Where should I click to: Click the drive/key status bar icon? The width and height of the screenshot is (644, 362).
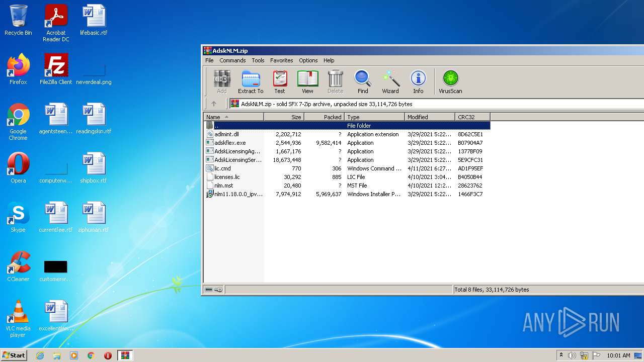[x=214, y=290]
